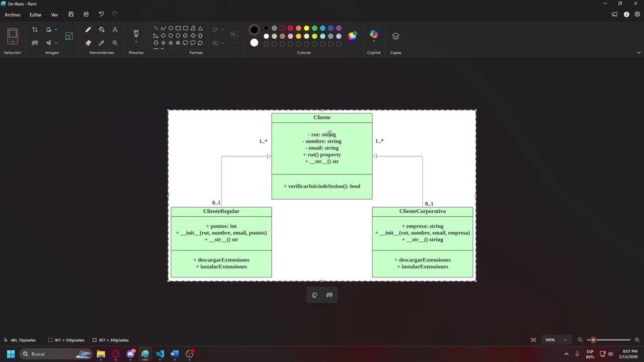The height and width of the screenshot is (362, 644).
Task: Select the Eraser tool
Action: [88, 43]
